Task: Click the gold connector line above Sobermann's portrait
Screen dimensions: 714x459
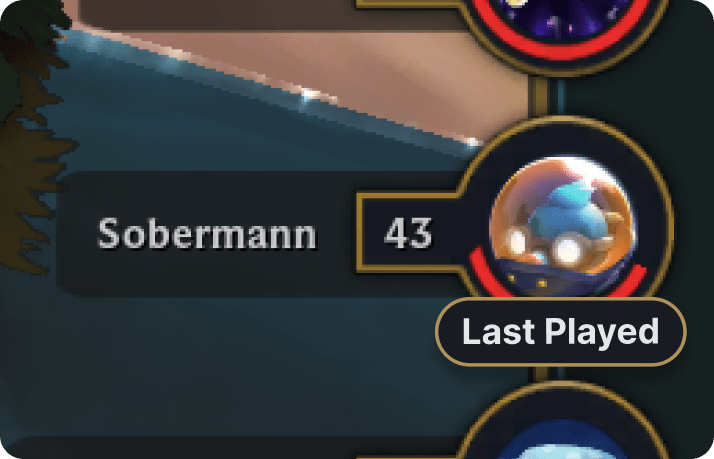Action: click(540, 98)
